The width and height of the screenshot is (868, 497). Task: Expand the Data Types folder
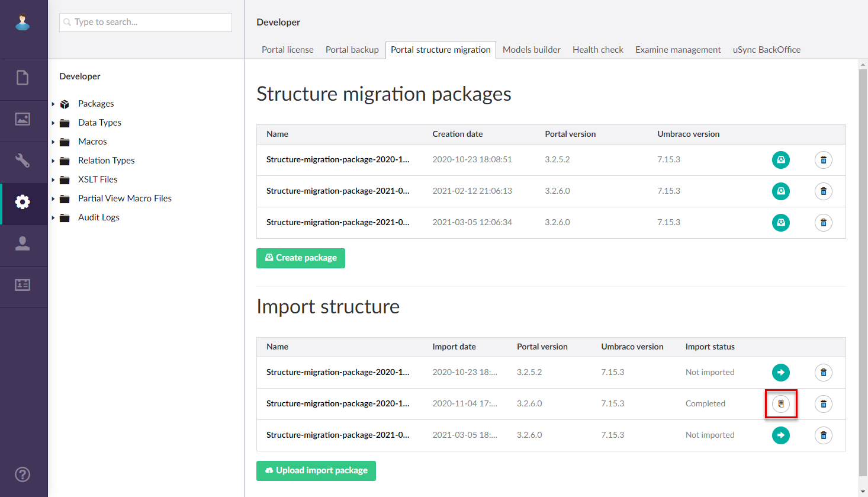(x=53, y=123)
